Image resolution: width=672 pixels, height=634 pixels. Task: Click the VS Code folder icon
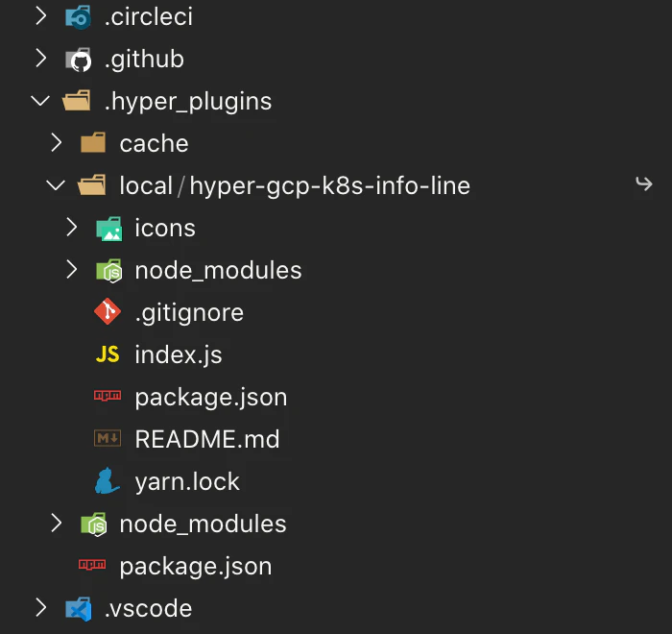(78, 609)
